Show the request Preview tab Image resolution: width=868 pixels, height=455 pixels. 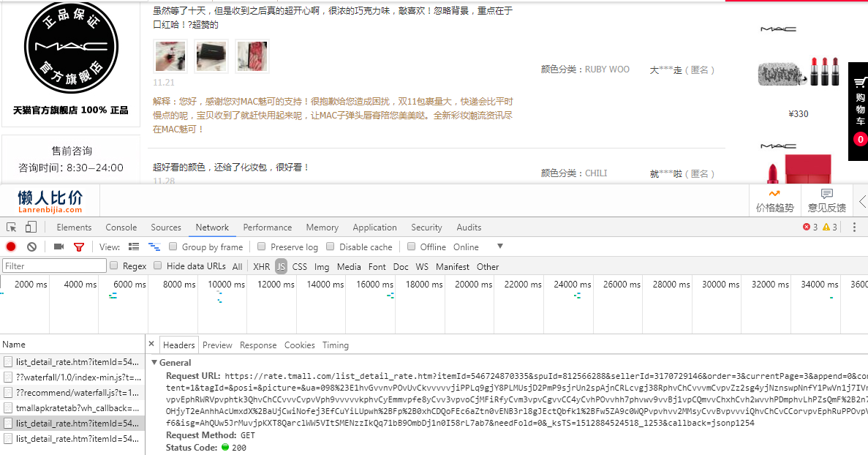point(218,345)
